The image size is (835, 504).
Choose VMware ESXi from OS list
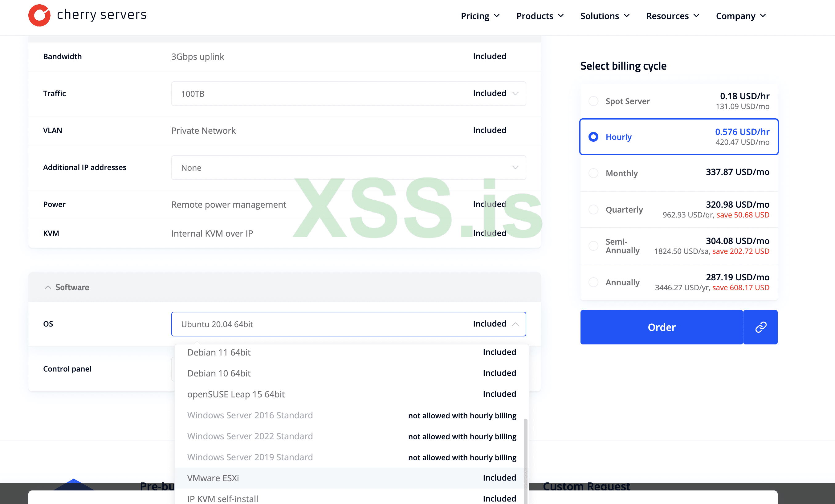[213, 478]
